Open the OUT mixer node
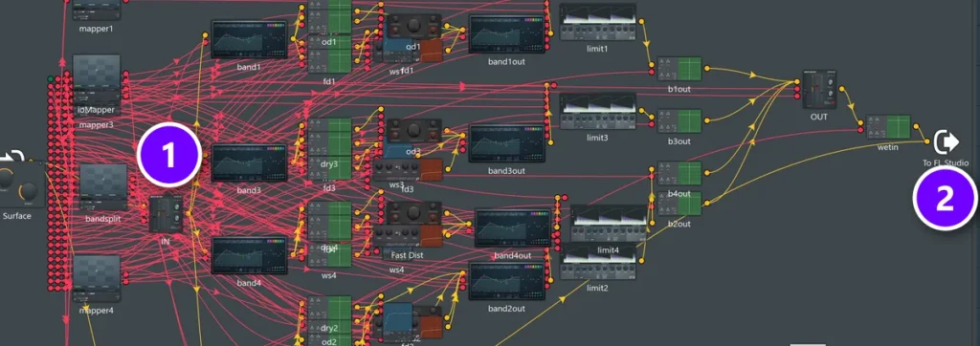980x346 pixels. 819,89
